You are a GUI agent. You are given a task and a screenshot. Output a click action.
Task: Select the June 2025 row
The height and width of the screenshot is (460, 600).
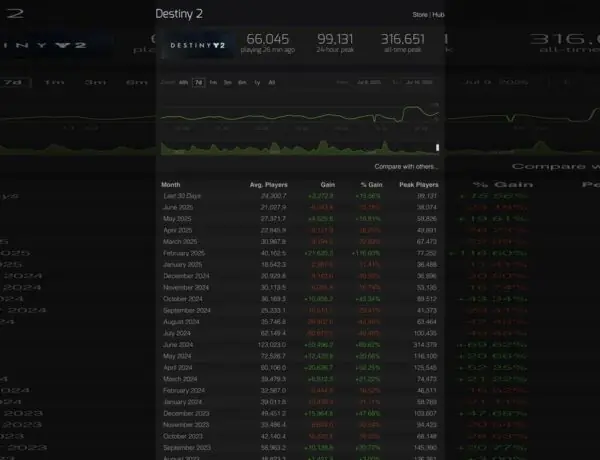tap(300, 207)
